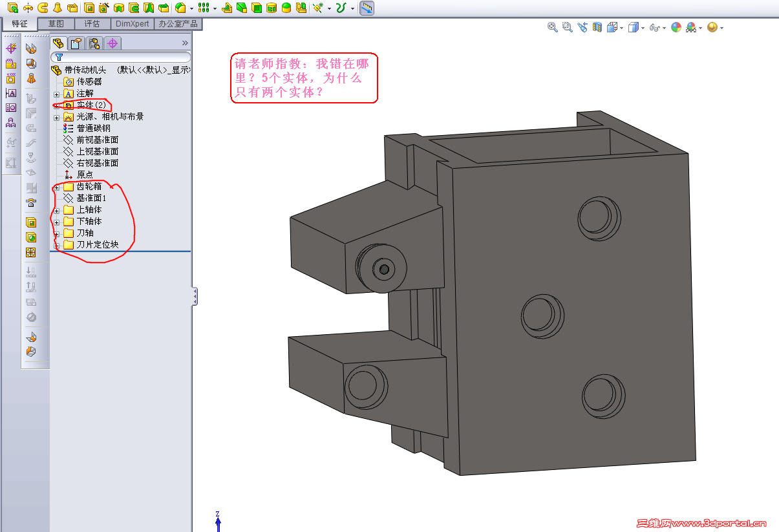Open the Display Style dropdown arrow

coord(643,28)
